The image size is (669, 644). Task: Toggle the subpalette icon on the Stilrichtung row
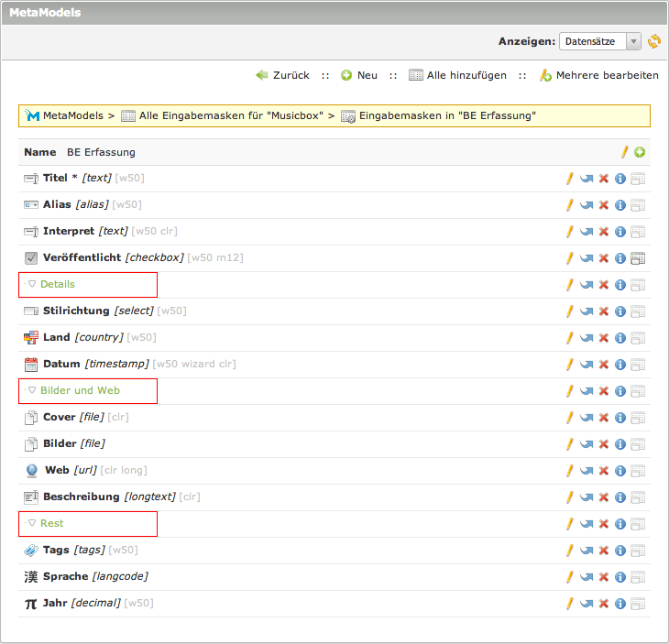pos(638,311)
